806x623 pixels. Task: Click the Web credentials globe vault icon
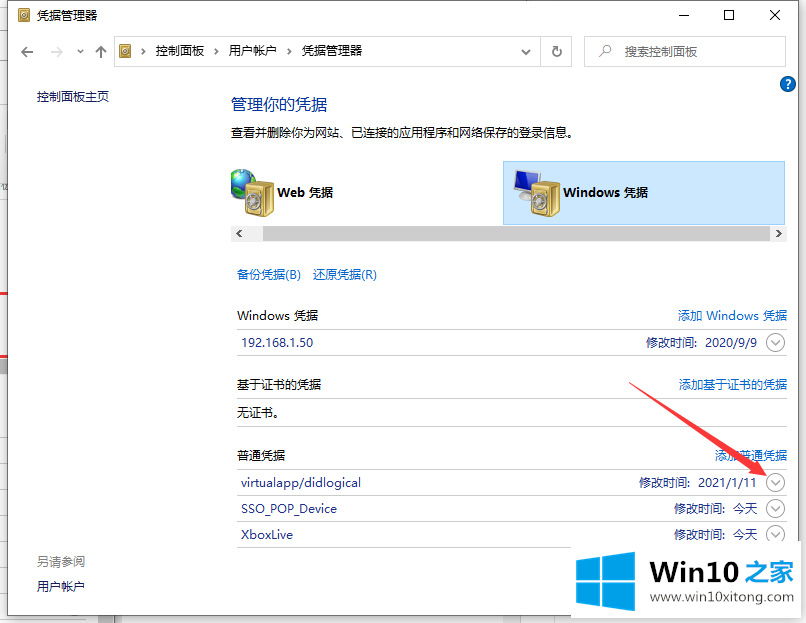coord(252,193)
